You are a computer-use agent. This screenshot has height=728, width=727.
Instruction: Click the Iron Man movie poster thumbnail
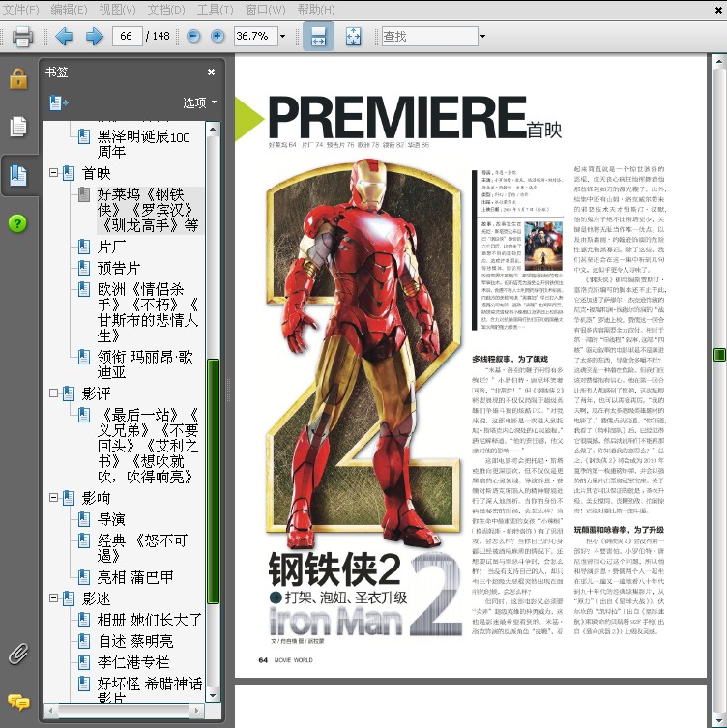pos(543,247)
